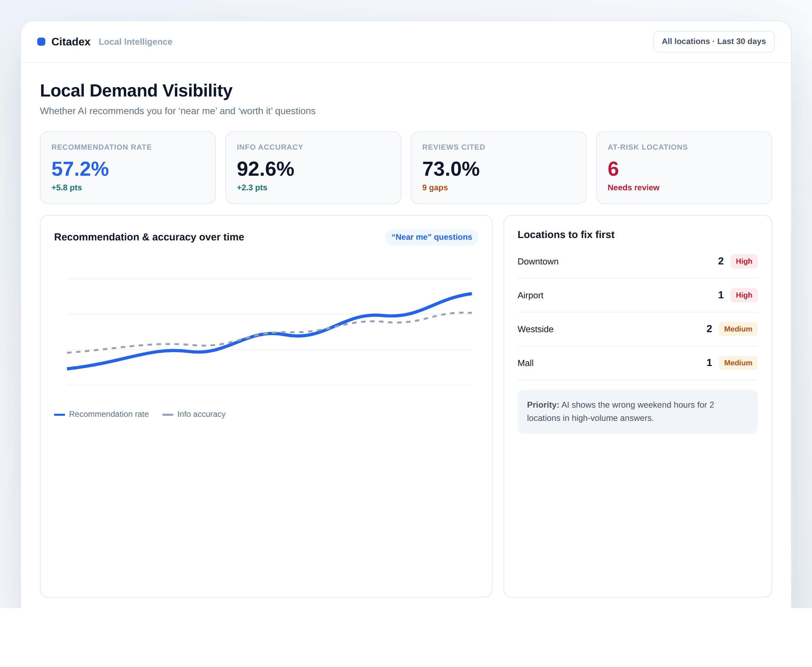Click the Medium badge for Mall
Screen dimensions: 812x667
738,363
